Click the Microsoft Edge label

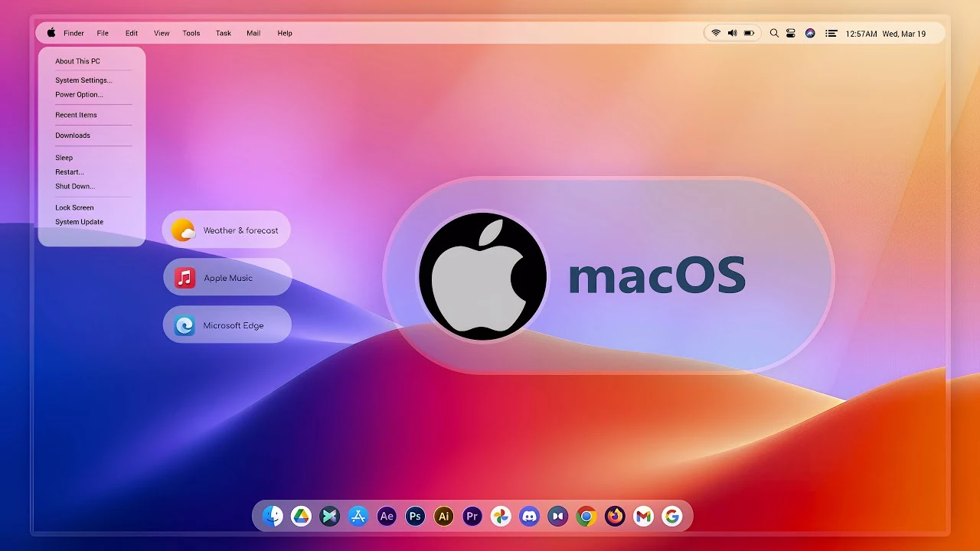(234, 325)
